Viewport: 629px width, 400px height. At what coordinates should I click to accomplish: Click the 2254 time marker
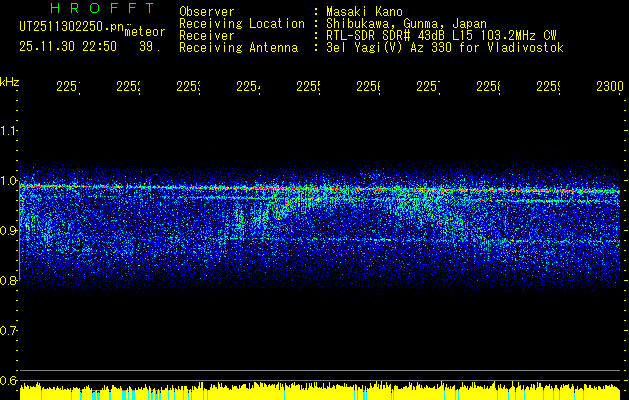(x=248, y=86)
